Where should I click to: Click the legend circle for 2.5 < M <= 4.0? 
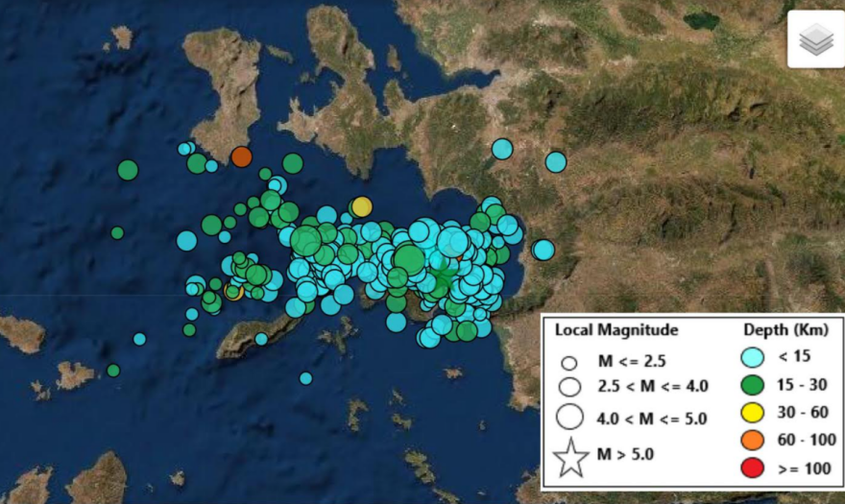click(569, 387)
